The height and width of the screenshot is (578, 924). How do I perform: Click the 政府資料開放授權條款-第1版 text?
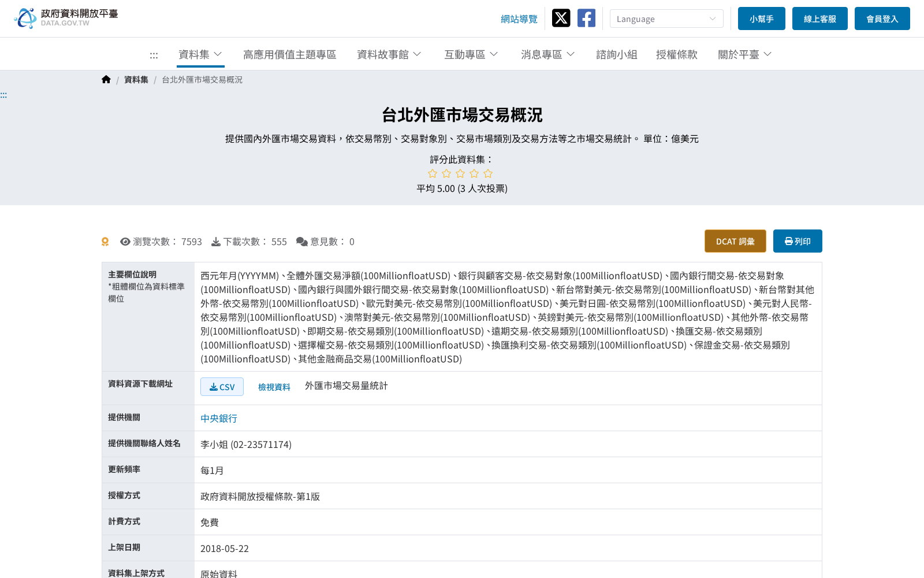point(260,497)
